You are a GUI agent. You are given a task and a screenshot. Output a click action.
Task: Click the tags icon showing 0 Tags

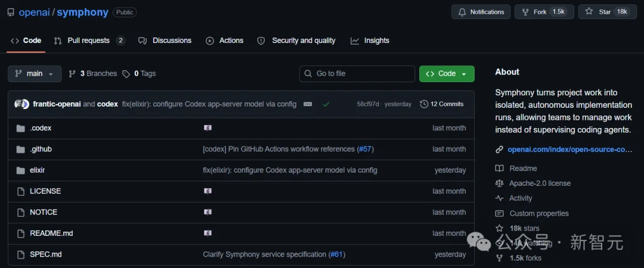coord(126,74)
